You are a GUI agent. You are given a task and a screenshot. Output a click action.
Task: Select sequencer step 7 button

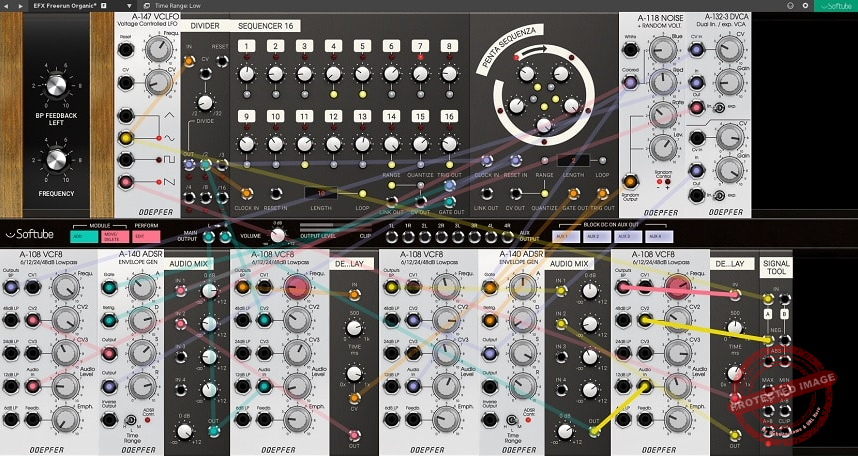click(x=420, y=46)
